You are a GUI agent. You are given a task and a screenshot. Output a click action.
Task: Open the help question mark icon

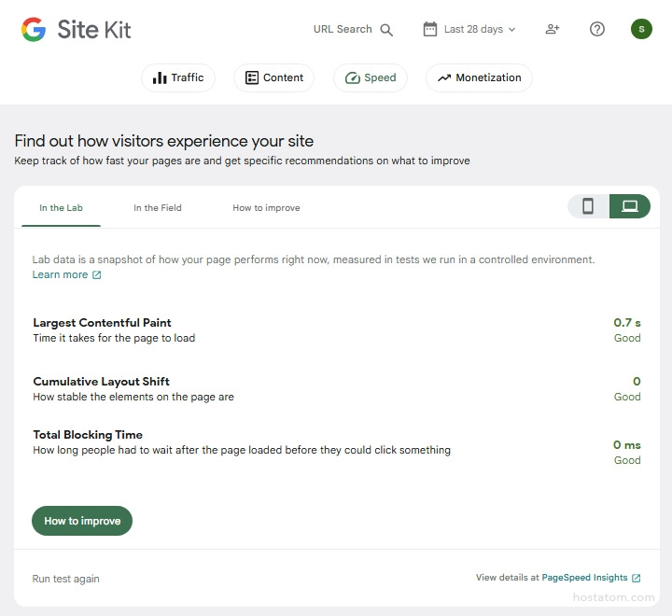coord(597,29)
